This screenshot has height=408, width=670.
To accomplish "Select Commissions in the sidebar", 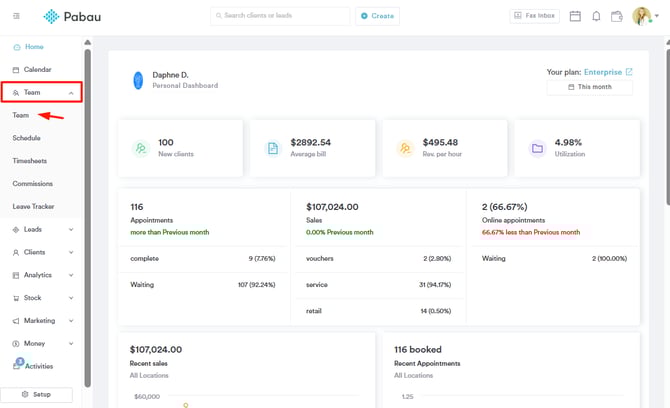I will pos(33,184).
